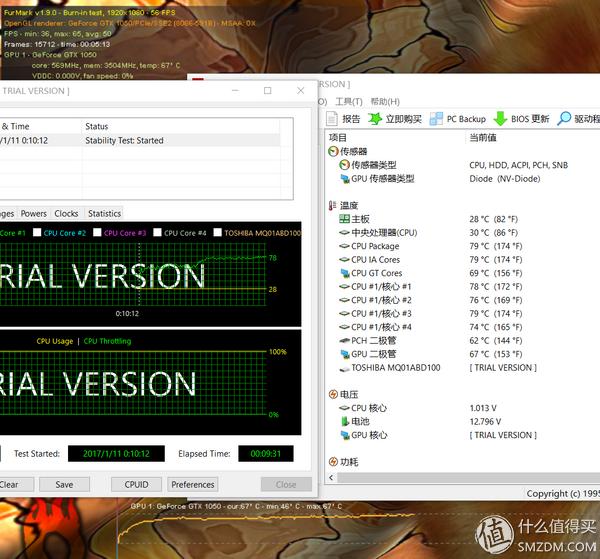
Task: Select the 电压 voltage section icon
Action: 333,394
